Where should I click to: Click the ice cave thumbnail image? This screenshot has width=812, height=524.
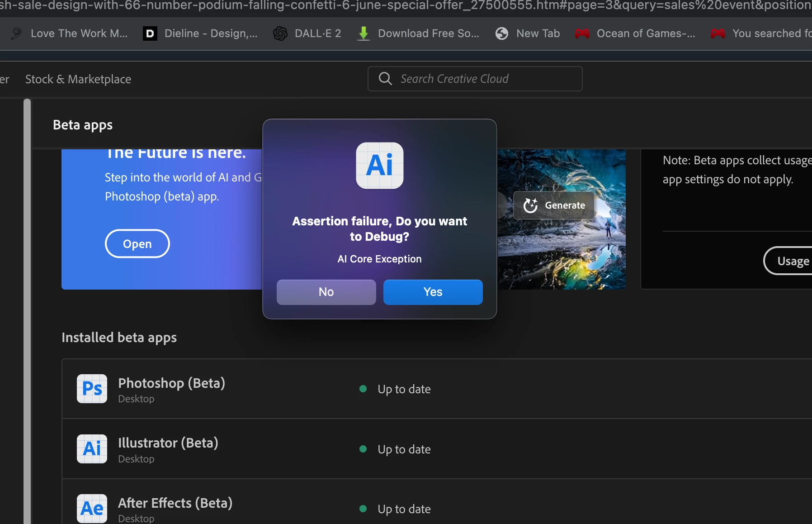[562, 219]
